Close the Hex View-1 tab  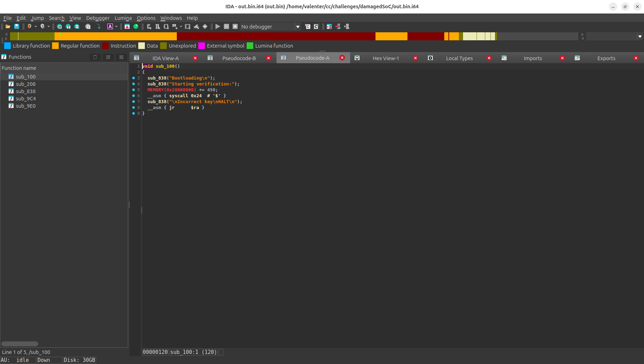click(x=415, y=58)
